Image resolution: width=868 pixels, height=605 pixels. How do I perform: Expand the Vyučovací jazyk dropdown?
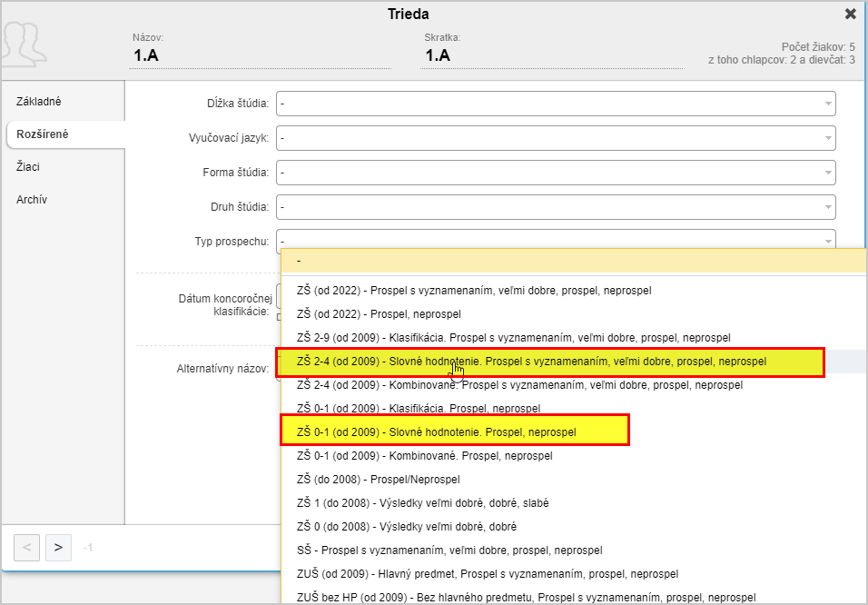pos(556,138)
